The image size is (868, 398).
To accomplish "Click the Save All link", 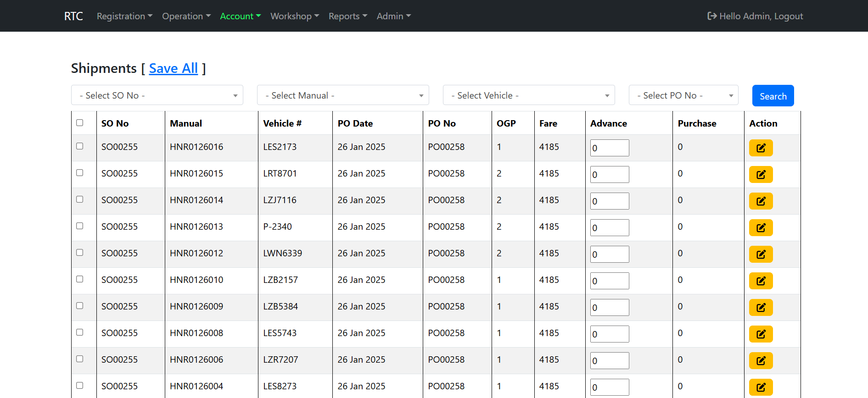I will 173,68.
